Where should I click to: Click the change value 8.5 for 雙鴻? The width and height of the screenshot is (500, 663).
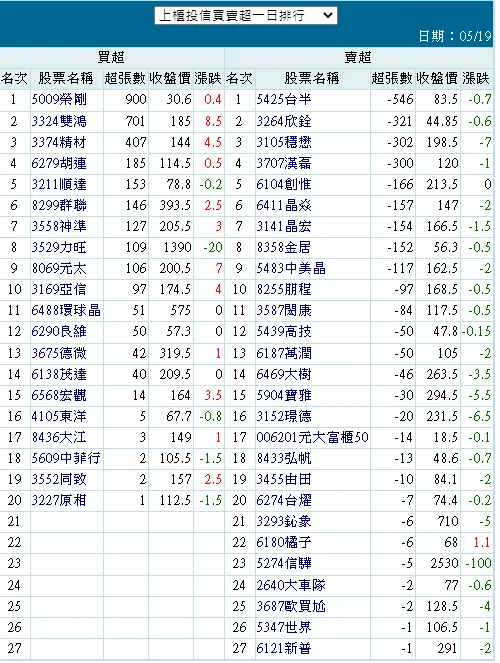pyautogui.click(x=213, y=122)
